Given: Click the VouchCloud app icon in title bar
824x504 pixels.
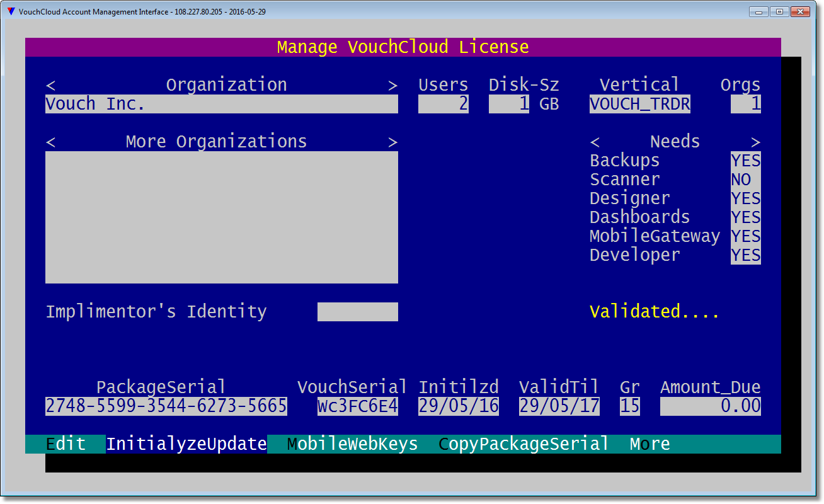Looking at the screenshot, I should click(11, 11).
